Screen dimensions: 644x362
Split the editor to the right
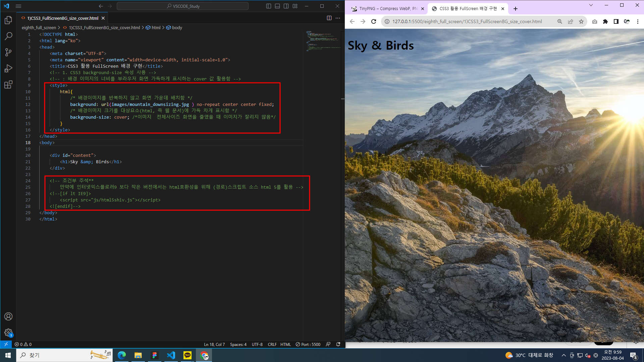click(x=329, y=18)
